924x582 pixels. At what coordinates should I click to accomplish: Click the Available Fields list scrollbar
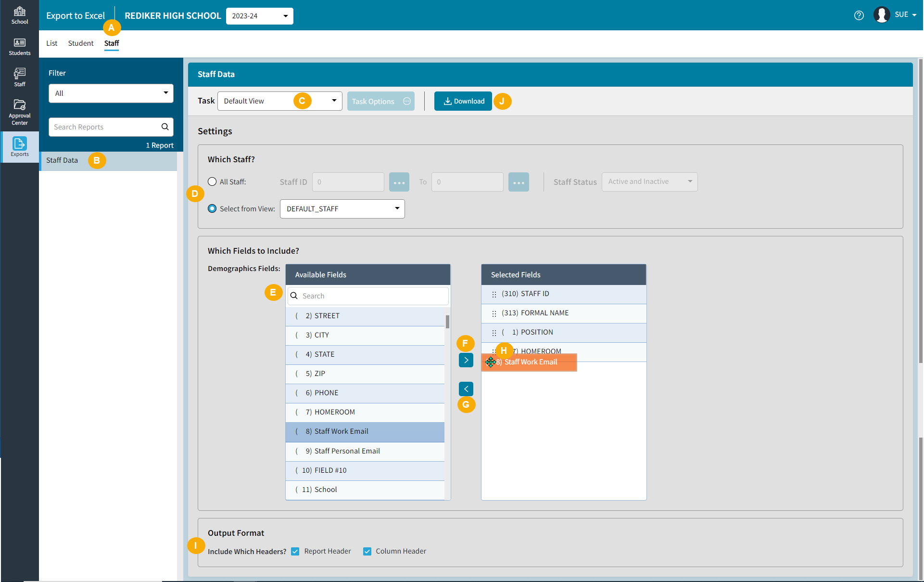(x=447, y=322)
